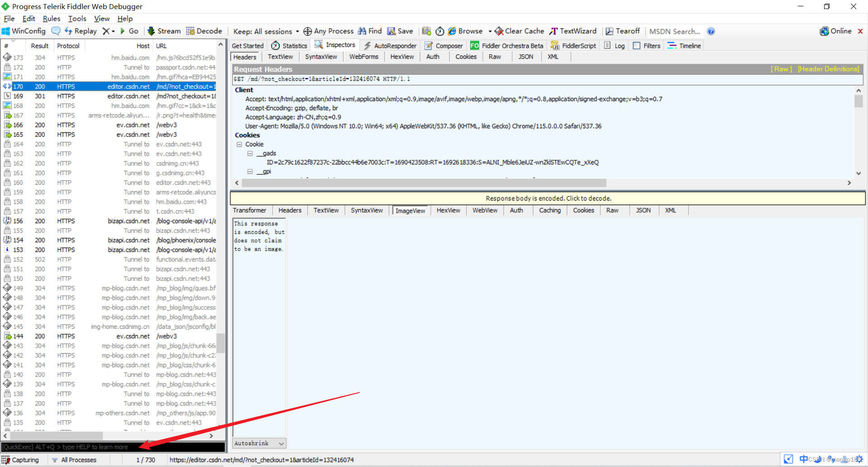Open the help question mark icon

point(711,31)
